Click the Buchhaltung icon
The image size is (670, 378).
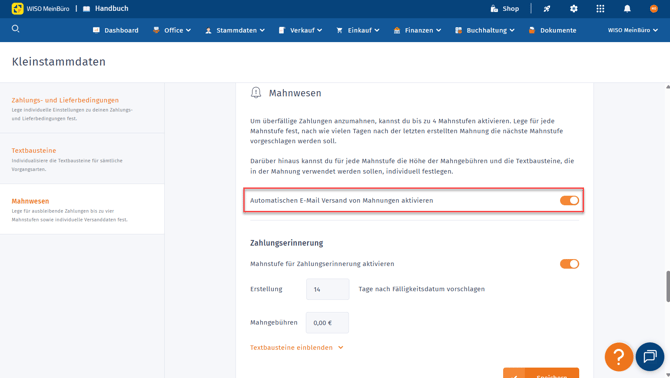pos(458,30)
